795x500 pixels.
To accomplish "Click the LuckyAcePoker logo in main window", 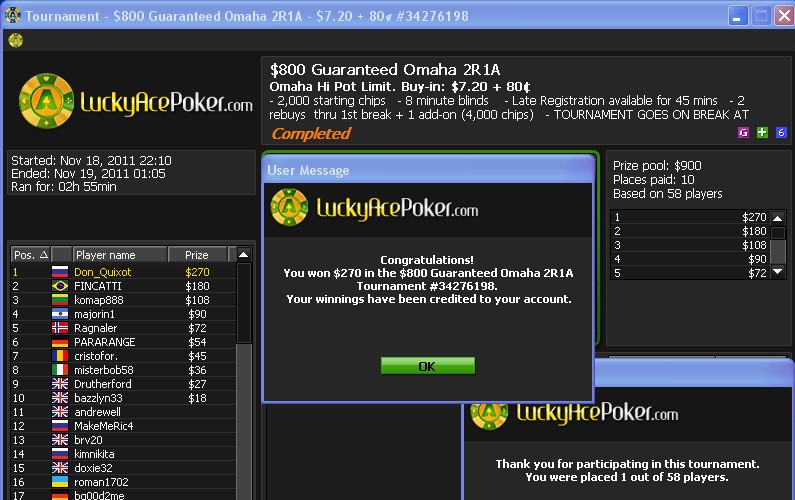I will (x=136, y=102).
